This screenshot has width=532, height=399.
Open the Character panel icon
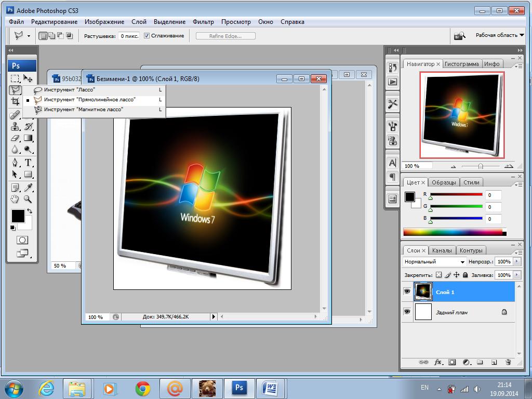[393, 163]
